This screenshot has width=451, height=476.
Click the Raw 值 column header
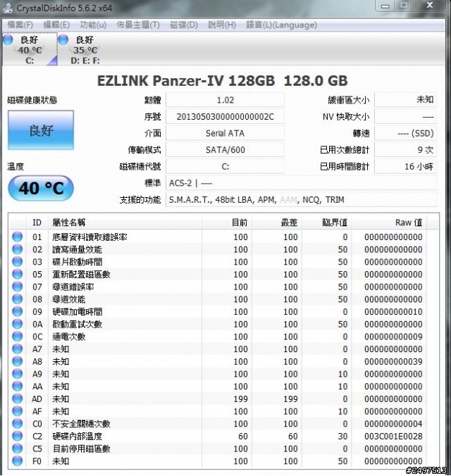click(x=389, y=223)
